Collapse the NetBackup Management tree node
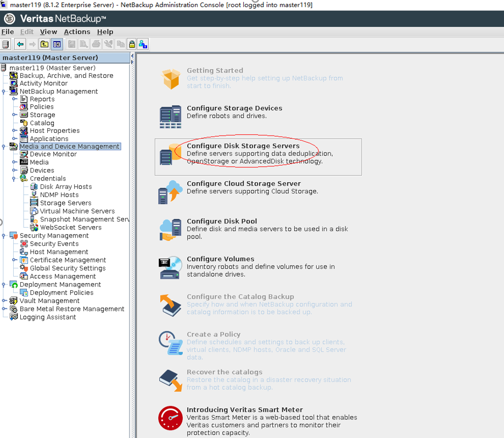 click(4, 92)
